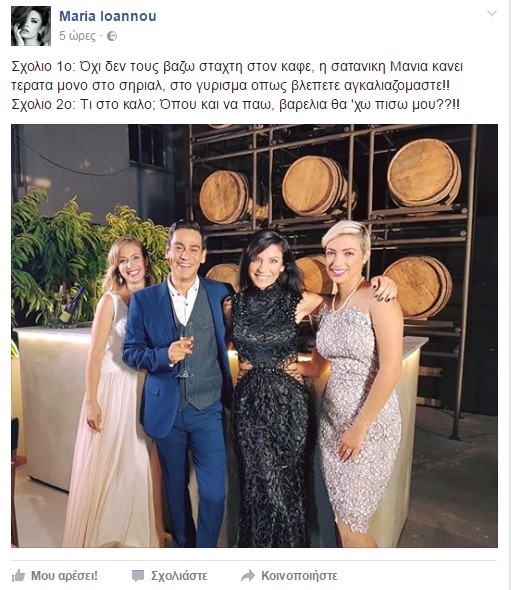Screen dimensions: 511x590
Task: Click the public globe privacy icon
Action: [112, 36]
